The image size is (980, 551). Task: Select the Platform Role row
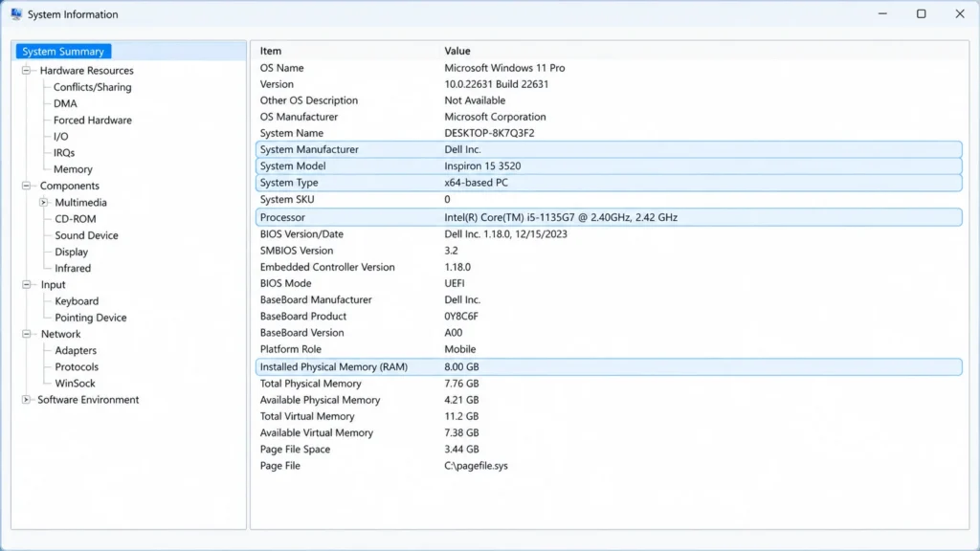(x=609, y=349)
